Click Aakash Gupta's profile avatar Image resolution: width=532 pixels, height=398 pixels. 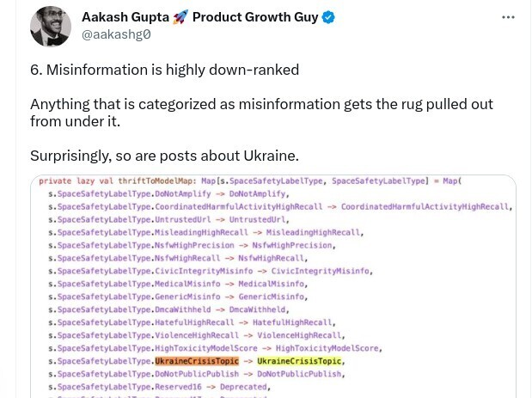(x=51, y=26)
